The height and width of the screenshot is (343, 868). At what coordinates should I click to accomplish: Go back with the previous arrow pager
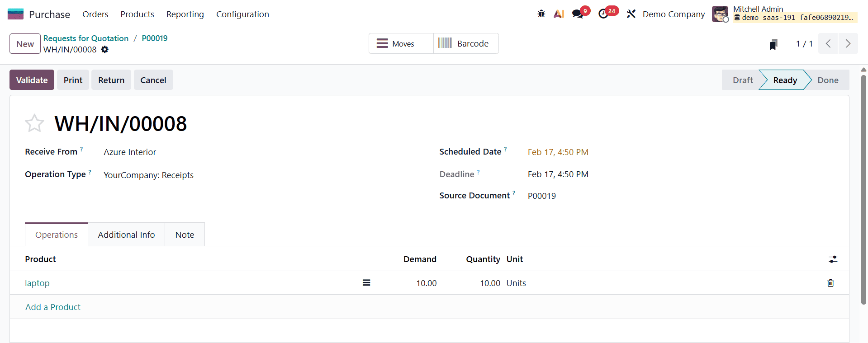(828, 43)
